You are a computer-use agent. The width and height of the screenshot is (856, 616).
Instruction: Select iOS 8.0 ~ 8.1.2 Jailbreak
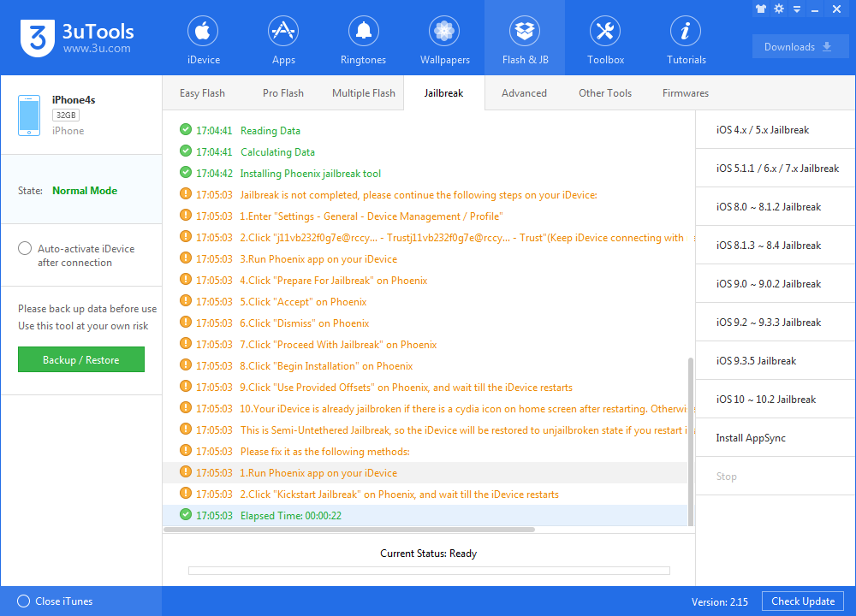pos(776,207)
